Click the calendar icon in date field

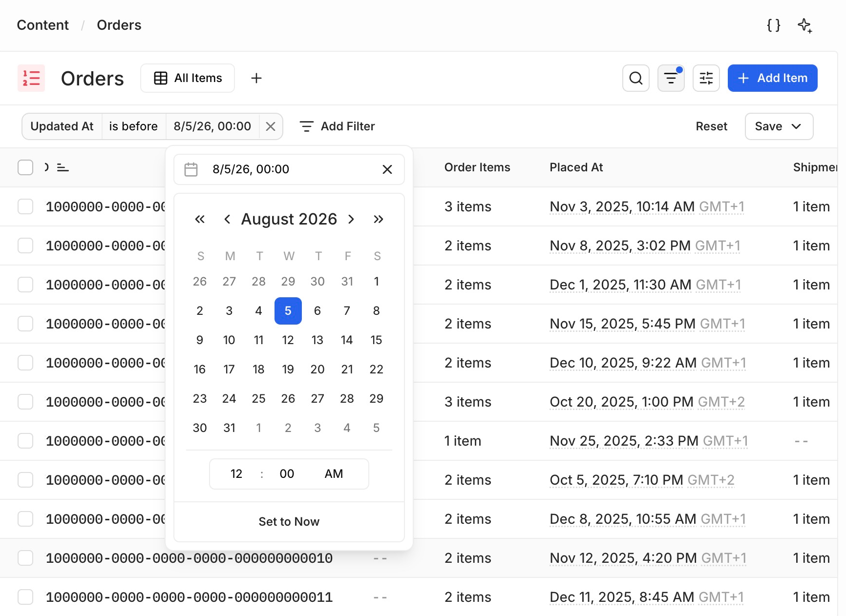[191, 169]
